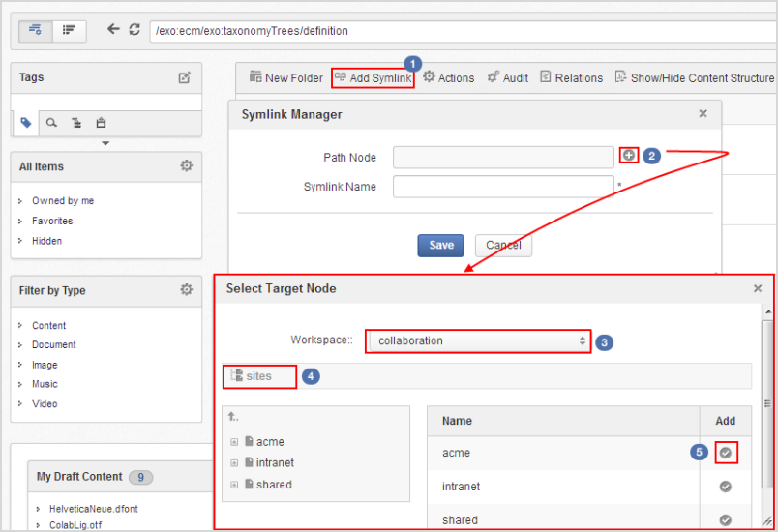Expand the acme tree node
778x532 pixels.
234,442
